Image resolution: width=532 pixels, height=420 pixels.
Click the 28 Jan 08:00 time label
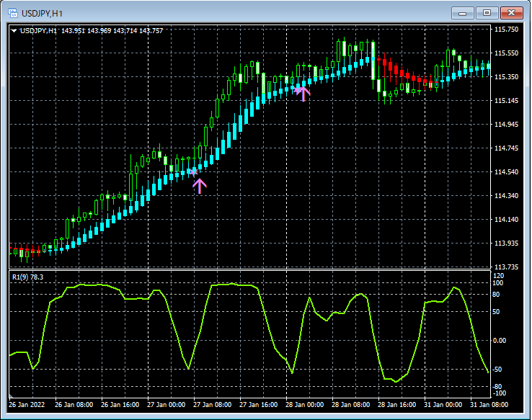[351, 404]
